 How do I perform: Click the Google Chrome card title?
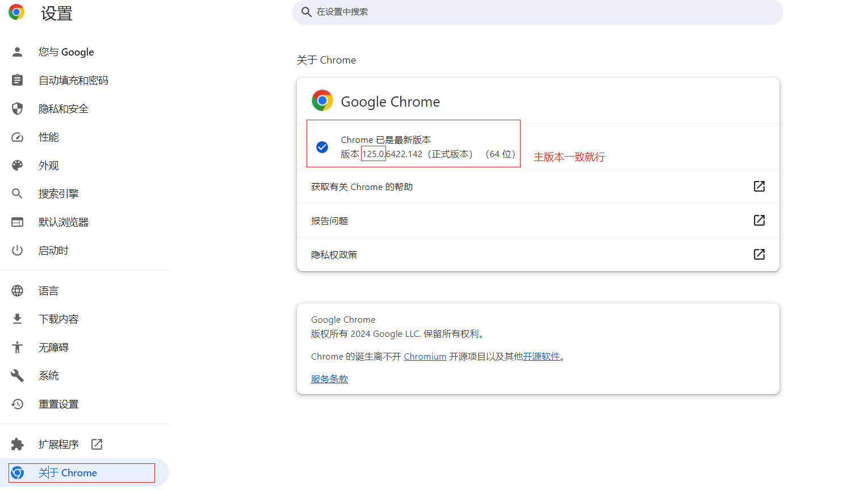point(391,102)
